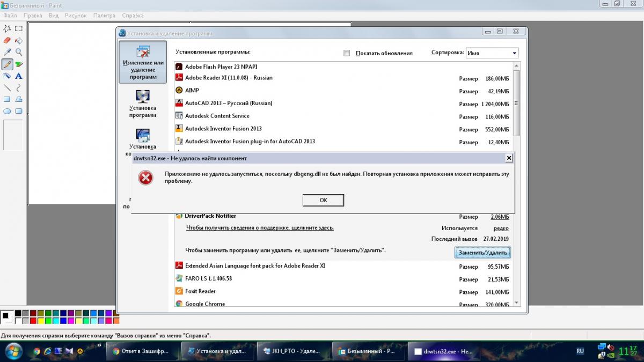This screenshot has width=644, height=362.
Task: Click the 'редко' usage frequency link
Action: (501, 228)
